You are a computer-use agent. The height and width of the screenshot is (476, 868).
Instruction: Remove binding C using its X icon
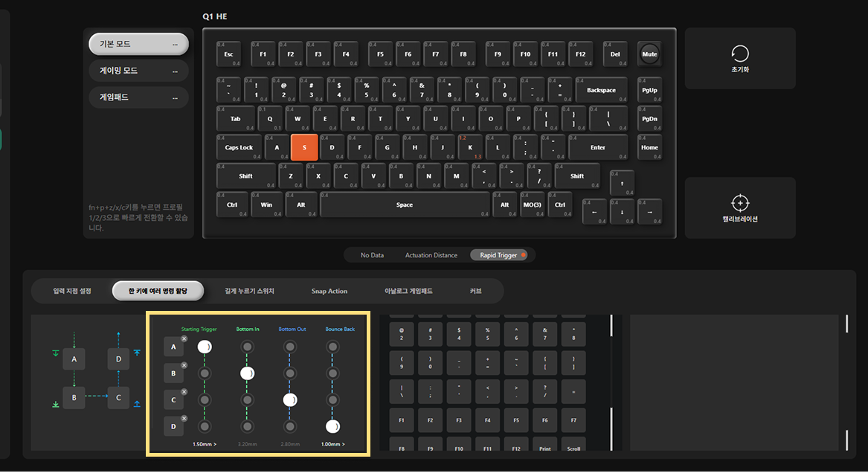[184, 392]
